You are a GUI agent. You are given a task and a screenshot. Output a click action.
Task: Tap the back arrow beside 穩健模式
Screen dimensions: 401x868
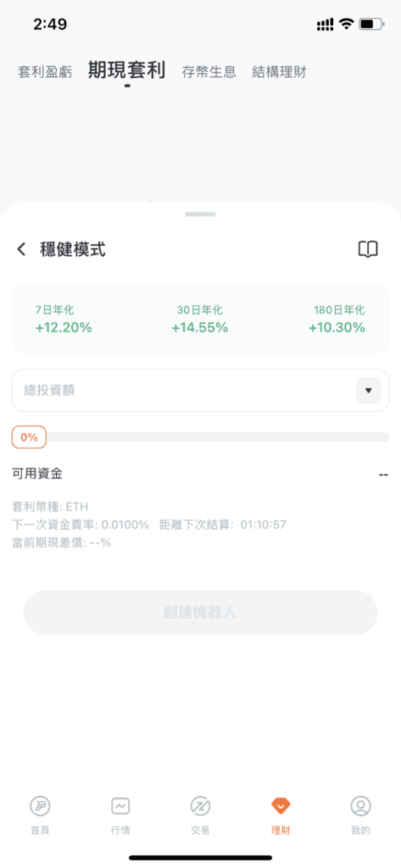(x=21, y=250)
